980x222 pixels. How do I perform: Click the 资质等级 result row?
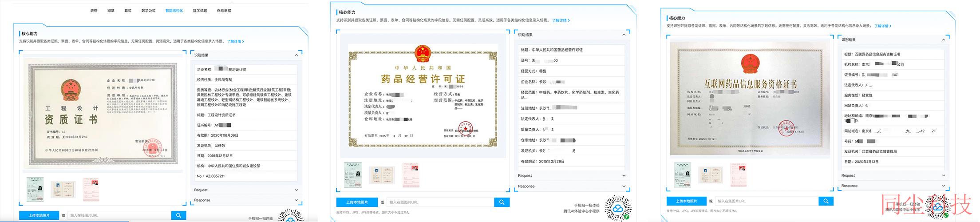coord(246,97)
